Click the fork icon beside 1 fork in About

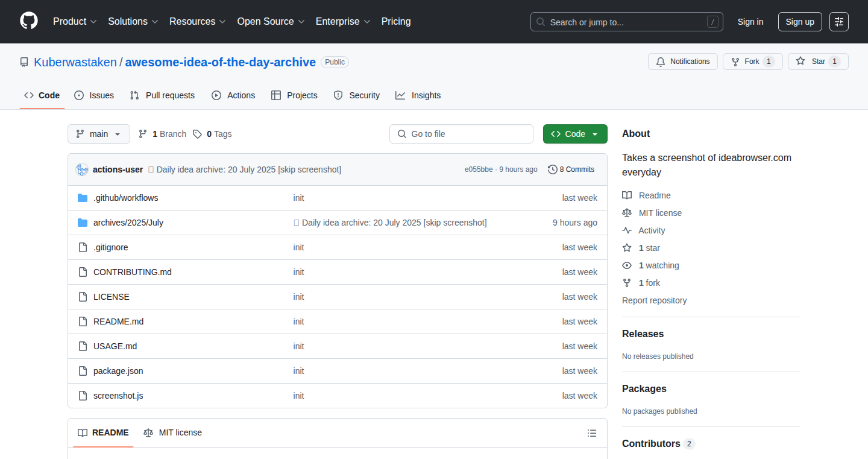click(x=627, y=283)
